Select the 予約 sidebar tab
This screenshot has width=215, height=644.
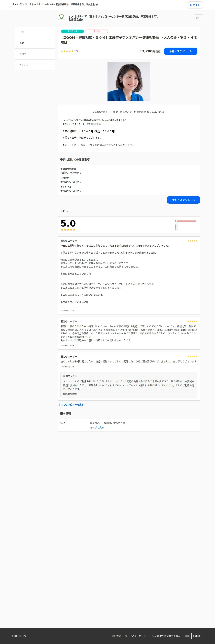(x=35, y=43)
